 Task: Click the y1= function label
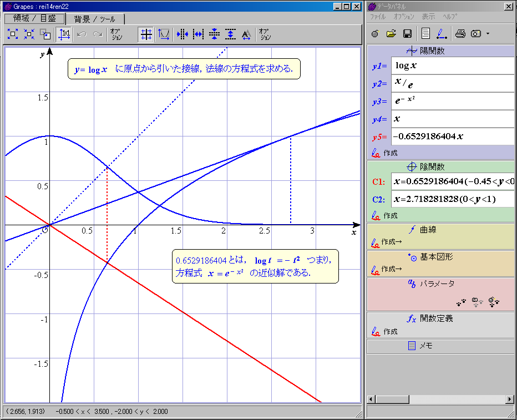click(x=379, y=66)
